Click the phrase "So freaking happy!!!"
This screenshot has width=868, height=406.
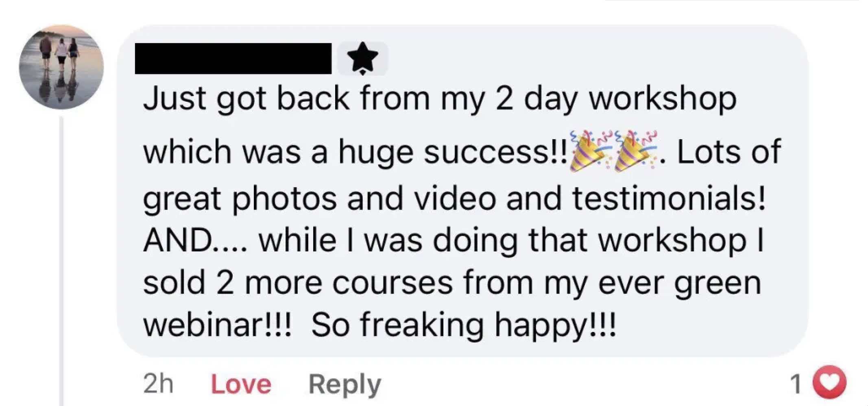(x=464, y=325)
